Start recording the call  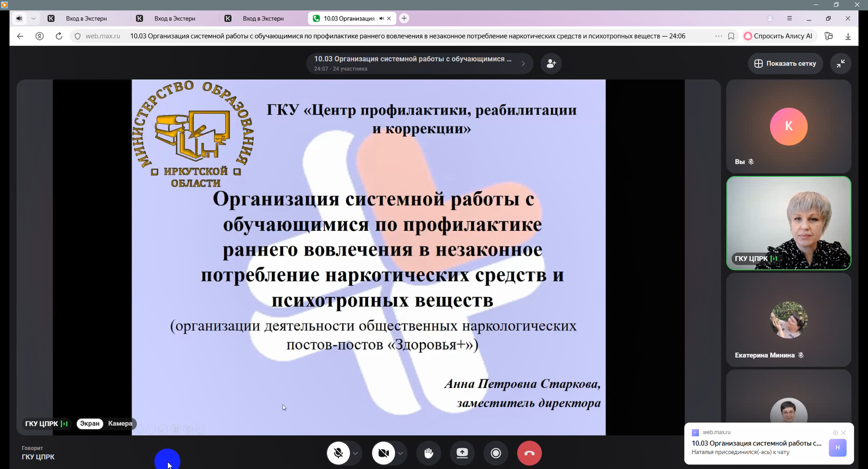[x=496, y=453]
